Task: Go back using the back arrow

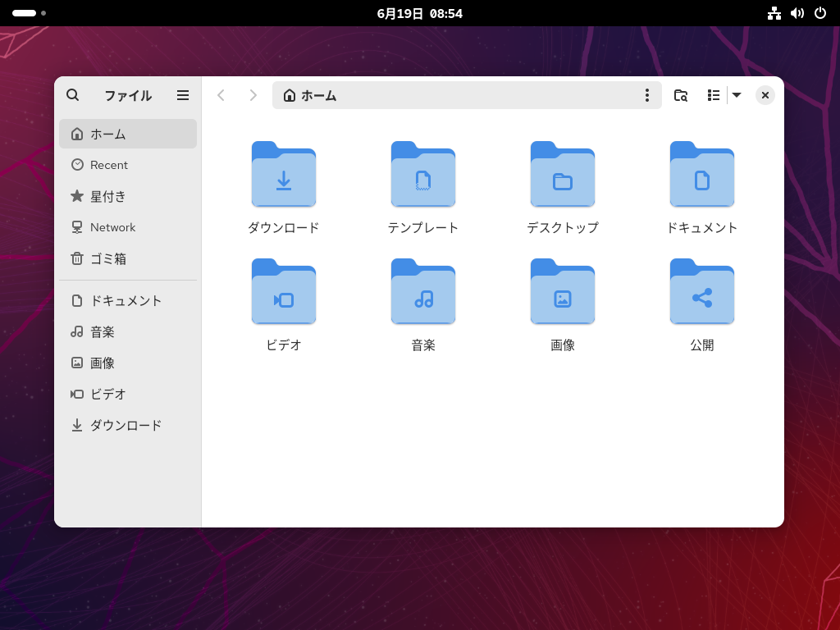Action: pyautogui.click(x=221, y=95)
